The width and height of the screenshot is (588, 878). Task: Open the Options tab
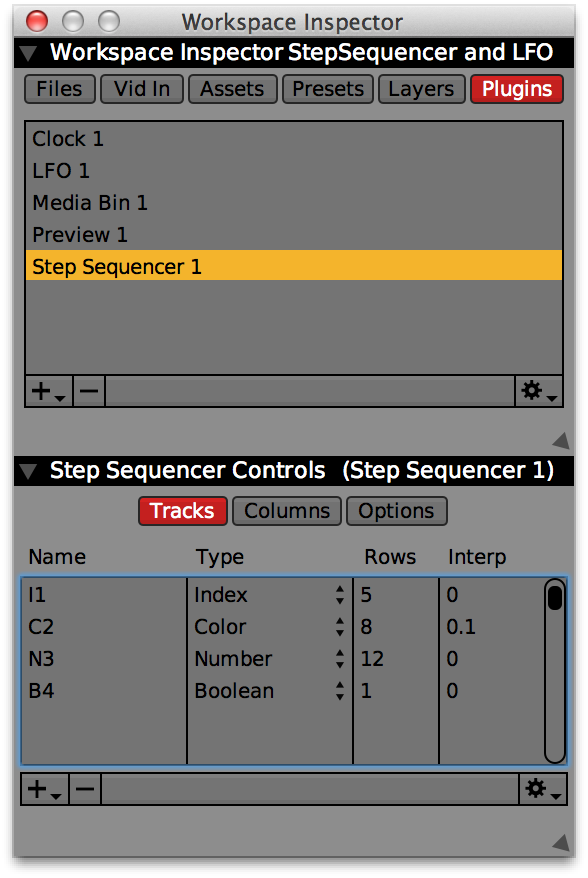pos(396,511)
